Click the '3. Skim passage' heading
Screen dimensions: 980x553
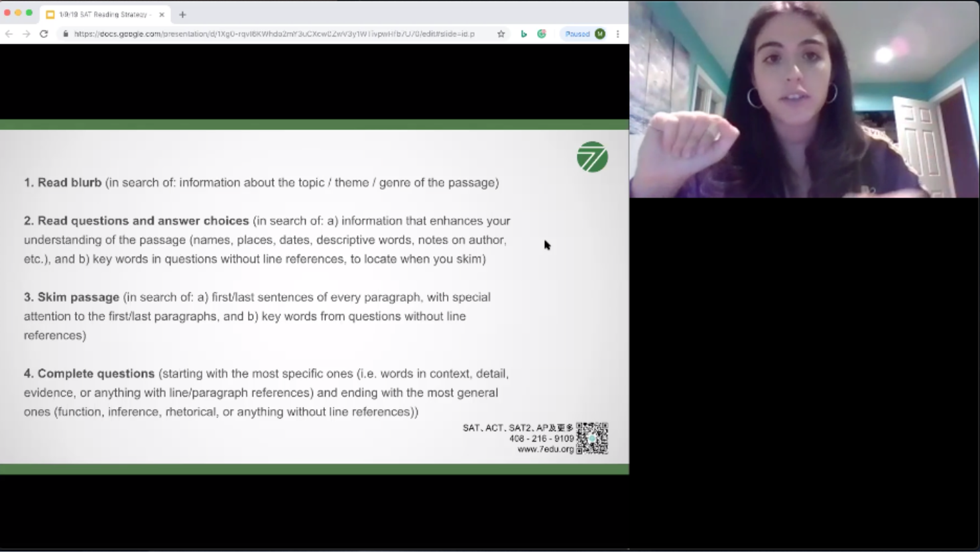point(72,297)
